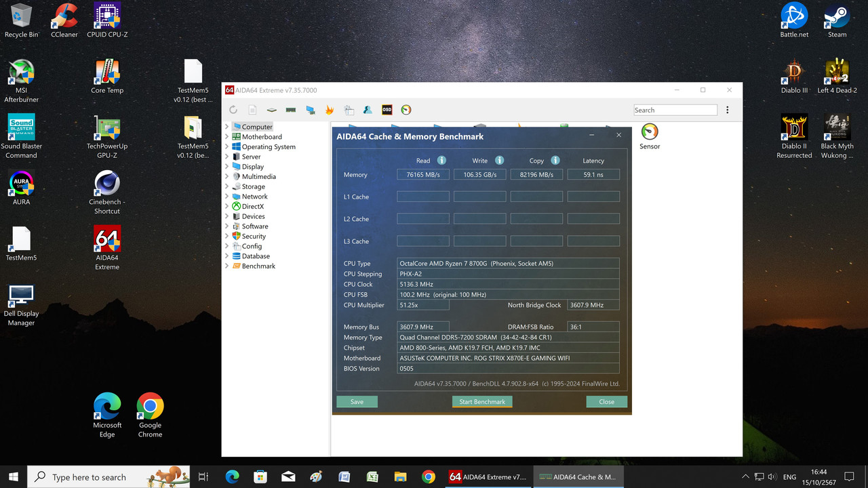Image resolution: width=868 pixels, height=488 pixels.
Task: Expand the Multimedia tree node
Action: pos(227,176)
